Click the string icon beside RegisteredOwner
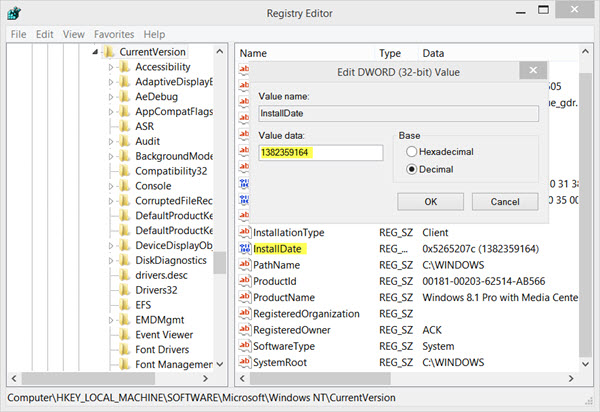The width and height of the screenshot is (600, 412). click(x=244, y=329)
